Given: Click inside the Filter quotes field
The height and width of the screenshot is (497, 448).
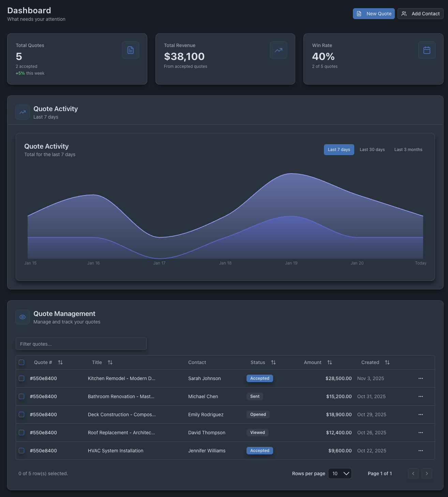Looking at the screenshot, I should (81, 344).
